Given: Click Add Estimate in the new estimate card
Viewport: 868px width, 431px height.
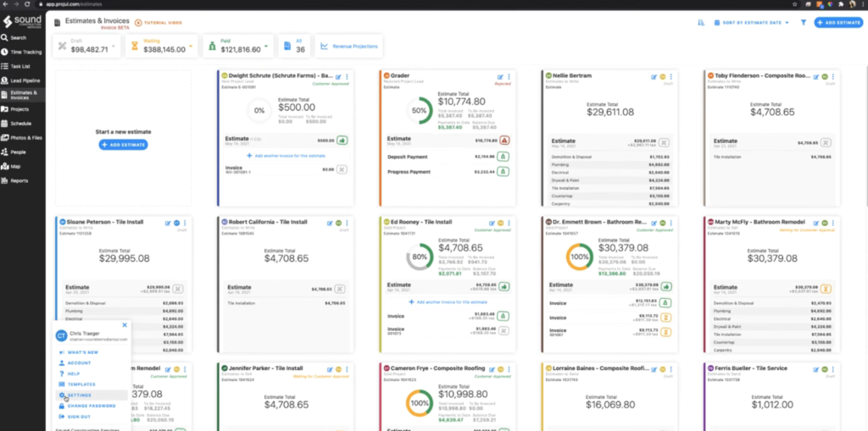Looking at the screenshot, I should click(x=124, y=145).
